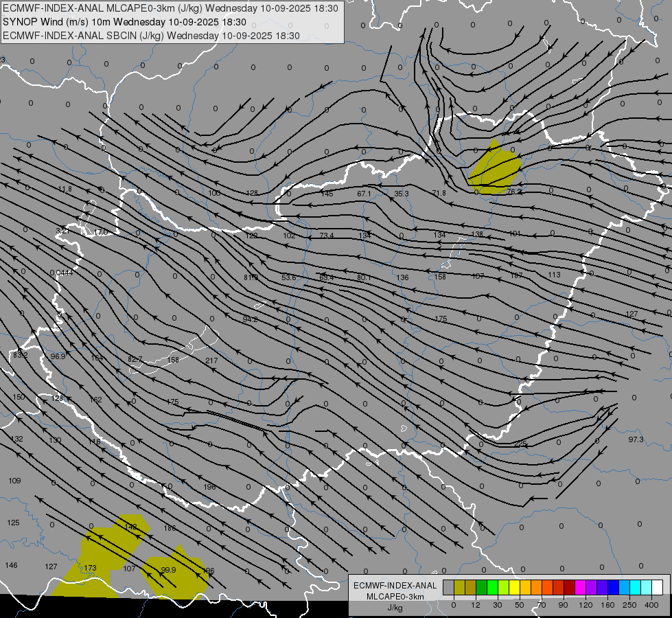Click the map value '94.2'
This screenshot has width=672, height=618.
pos(251,319)
